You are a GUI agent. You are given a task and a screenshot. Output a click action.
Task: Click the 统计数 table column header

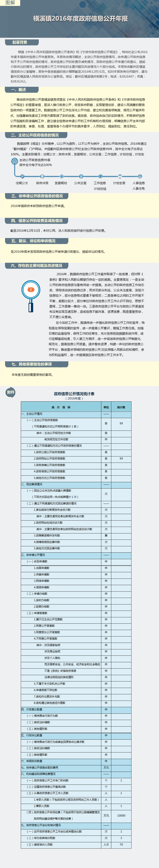point(121,407)
